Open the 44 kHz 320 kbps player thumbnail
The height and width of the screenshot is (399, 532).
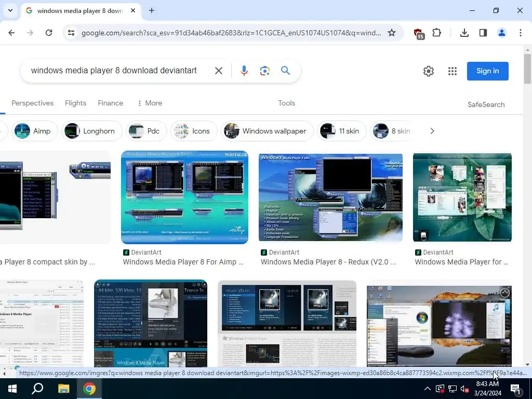click(151, 323)
